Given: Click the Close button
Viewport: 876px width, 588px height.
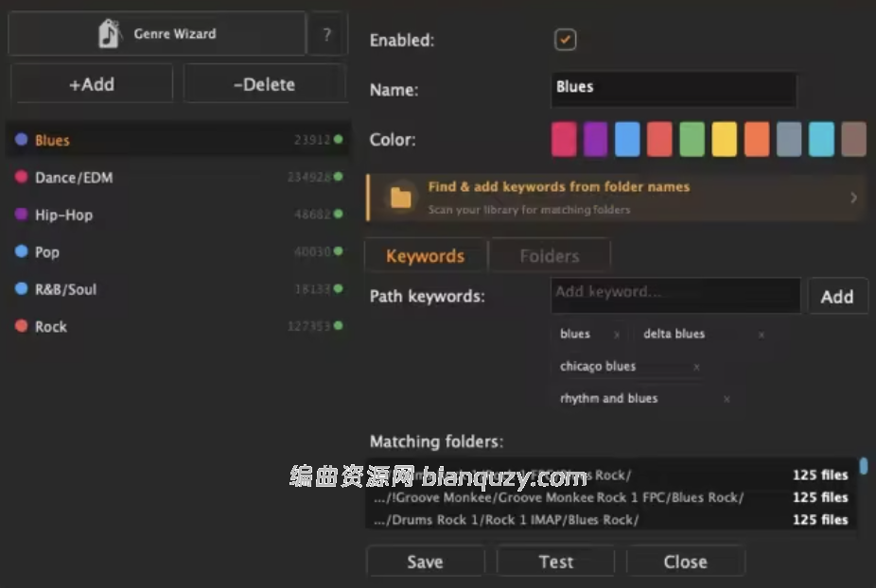Looking at the screenshot, I should tap(686, 562).
